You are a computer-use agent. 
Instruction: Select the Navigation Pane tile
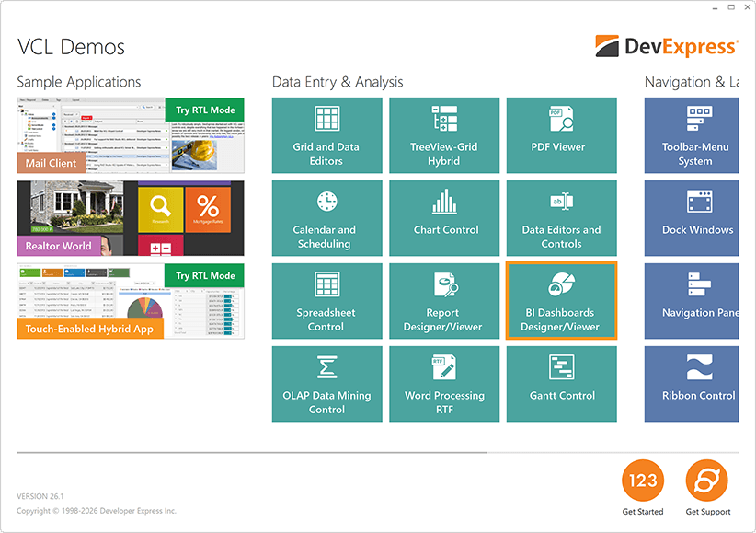[x=692, y=301]
